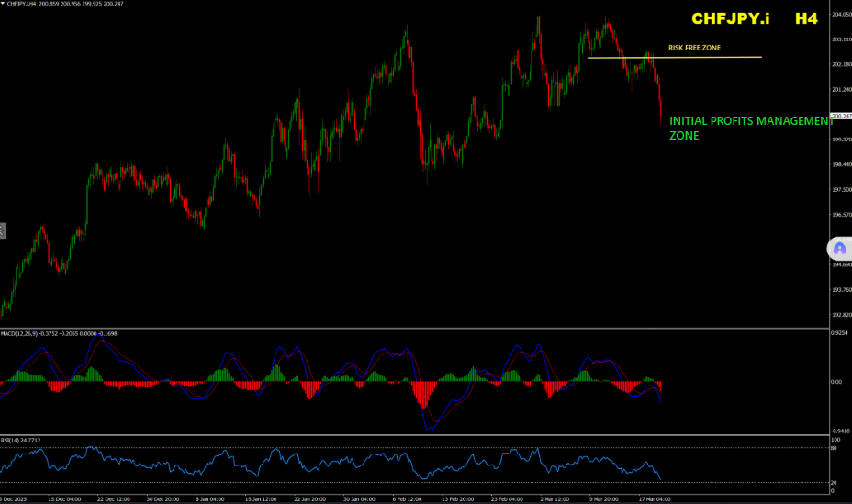Click the 6 Feb 12:00 time label
This screenshot has height=504, width=852.
[x=408, y=499]
